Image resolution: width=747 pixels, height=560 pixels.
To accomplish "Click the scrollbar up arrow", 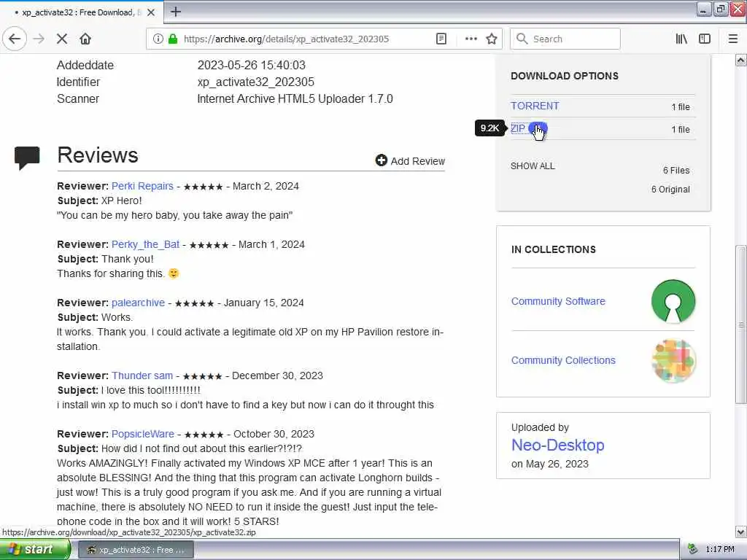I will coord(740,60).
